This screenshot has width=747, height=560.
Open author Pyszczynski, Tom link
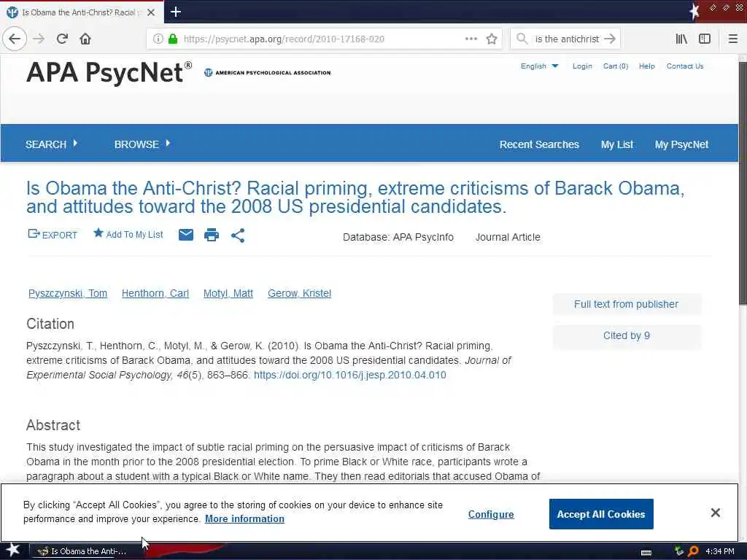point(68,293)
